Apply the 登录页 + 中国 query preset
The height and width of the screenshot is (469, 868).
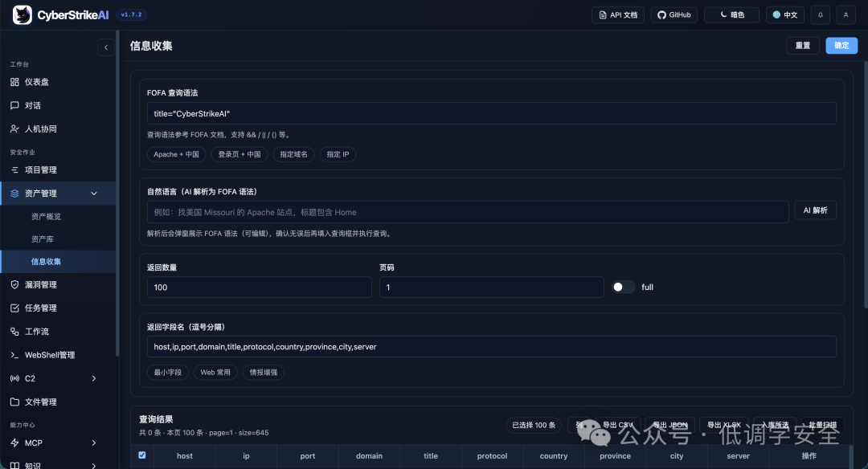click(x=240, y=154)
